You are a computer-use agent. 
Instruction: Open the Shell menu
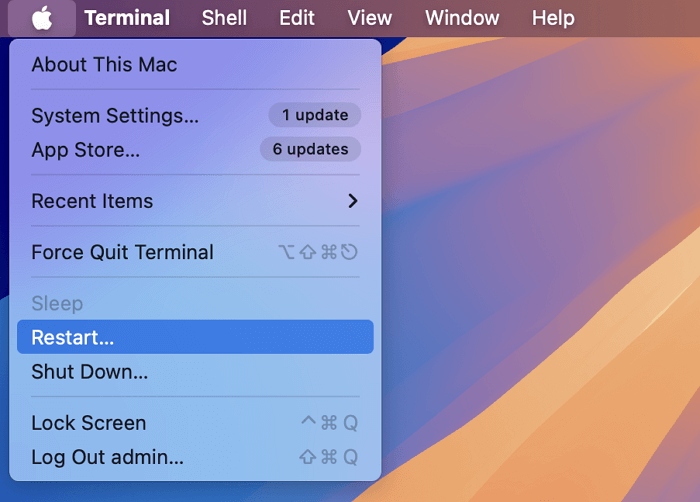click(225, 18)
